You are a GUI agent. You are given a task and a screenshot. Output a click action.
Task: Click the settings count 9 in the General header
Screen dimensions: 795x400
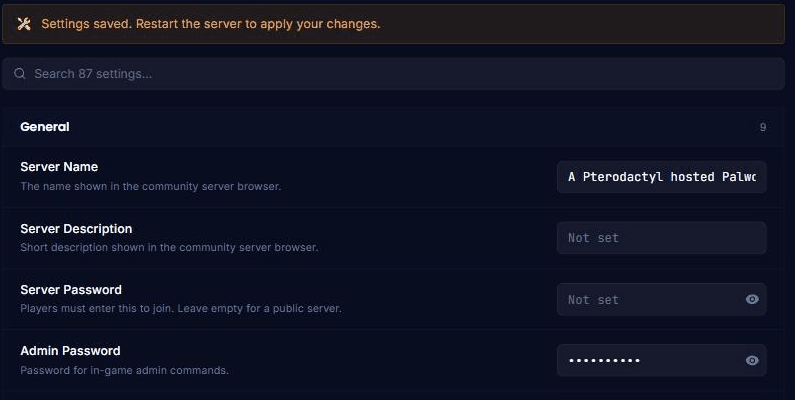pyautogui.click(x=763, y=127)
